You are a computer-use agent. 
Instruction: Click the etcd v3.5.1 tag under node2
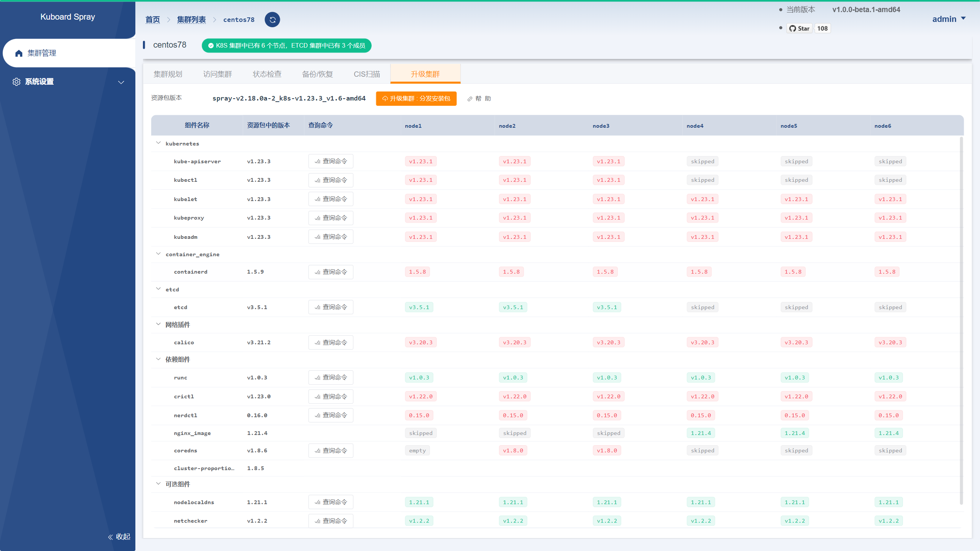(x=513, y=307)
